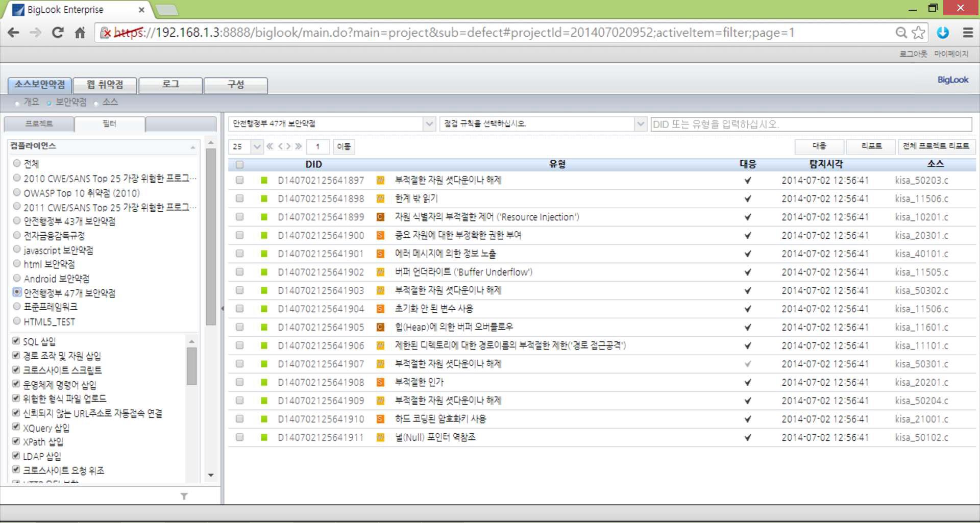980x523 pixels.
Task: Open the 25 rows-per-page dropdown
Action: (257, 146)
